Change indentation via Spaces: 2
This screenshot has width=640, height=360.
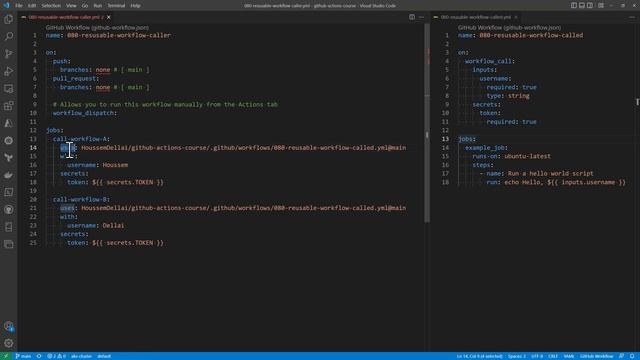pos(517,356)
